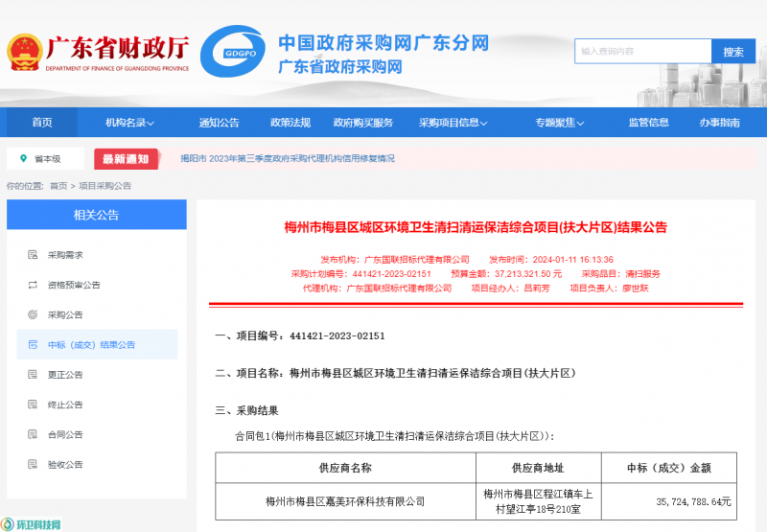Click the 验收公告 sidebar icon
The image size is (767, 532).
tap(33, 465)
